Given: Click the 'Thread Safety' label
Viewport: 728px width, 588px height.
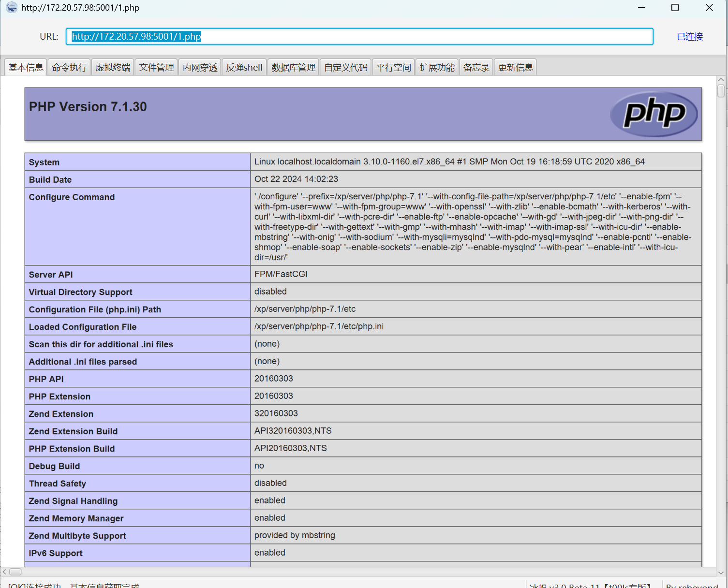Looking at the screenshot, I should pyautogui.click(x=58, y=484).
